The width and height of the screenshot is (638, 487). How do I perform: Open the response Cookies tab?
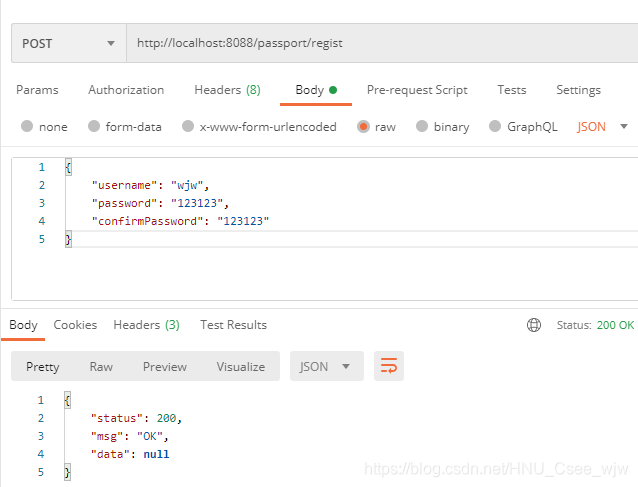(x=75, y=325)
